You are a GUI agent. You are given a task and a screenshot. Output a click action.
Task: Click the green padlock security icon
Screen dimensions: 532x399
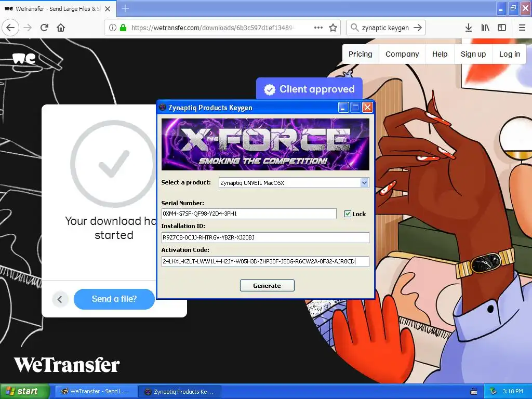(123, 28)
